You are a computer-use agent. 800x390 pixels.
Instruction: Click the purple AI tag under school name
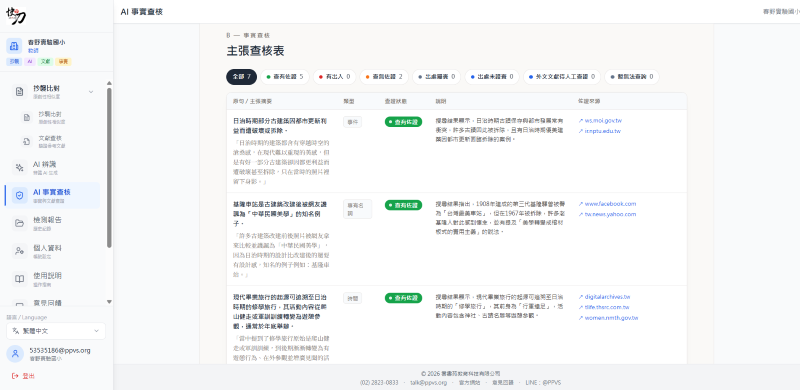click(x=30, y=62)
